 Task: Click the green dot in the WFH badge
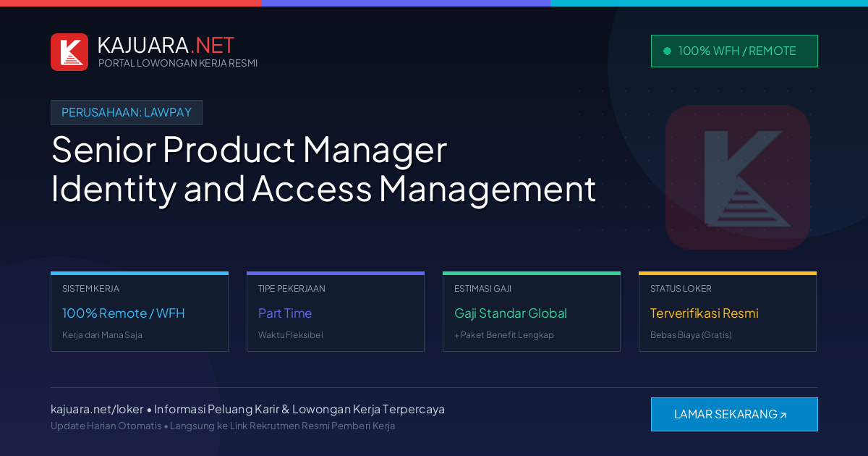pos(667,51)
